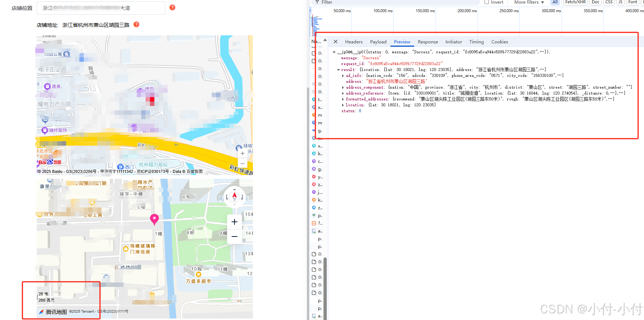Click the red help icon after 店铺地址 text
644x320 pixels.
tap(136, 24)
